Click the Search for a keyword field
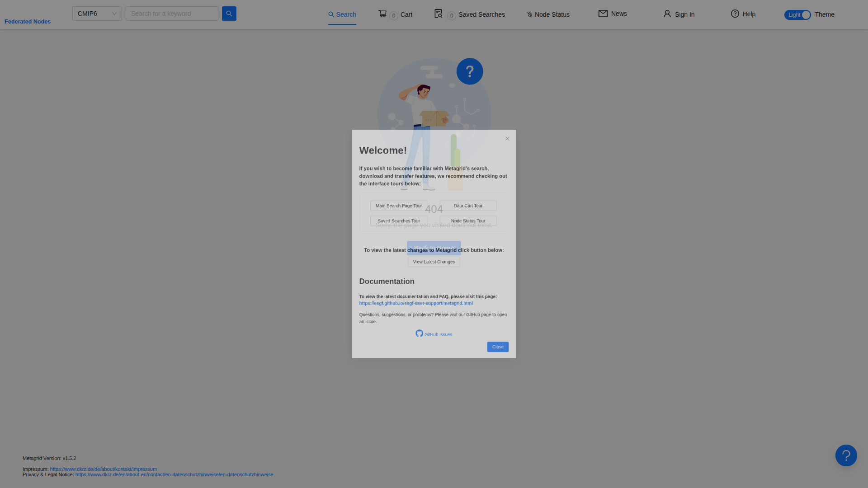This screenshot has height=488, width=868. (172, 14)
